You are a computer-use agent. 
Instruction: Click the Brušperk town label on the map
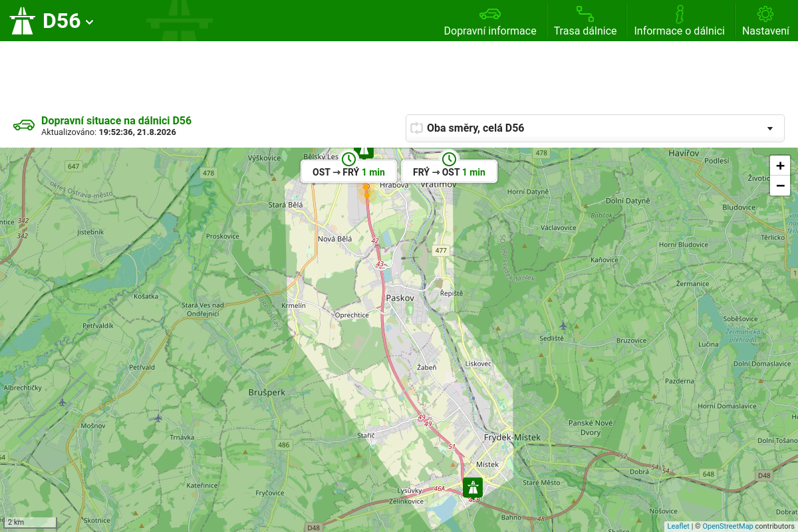tap(266, 392)
